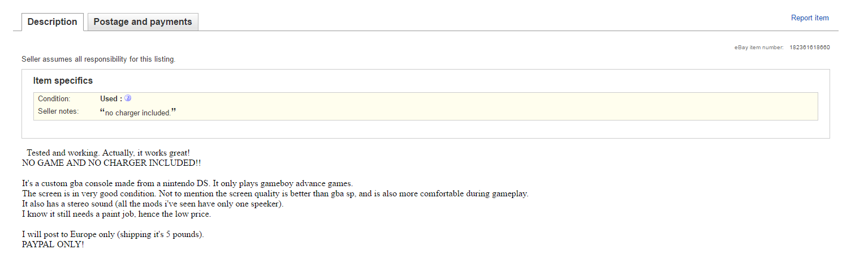Click the help icon beside Used condition
The image size is (868, 271).
pos(128,98)
